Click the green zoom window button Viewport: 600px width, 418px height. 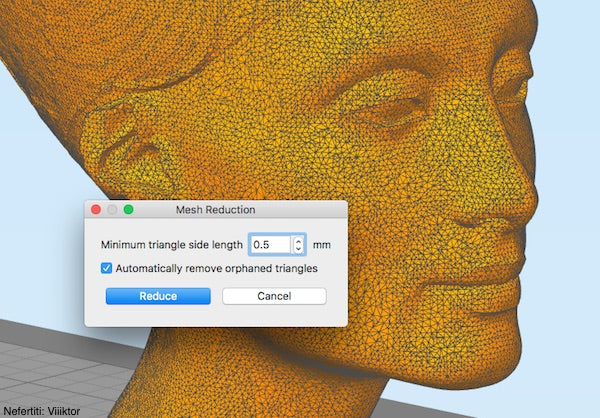128,210
